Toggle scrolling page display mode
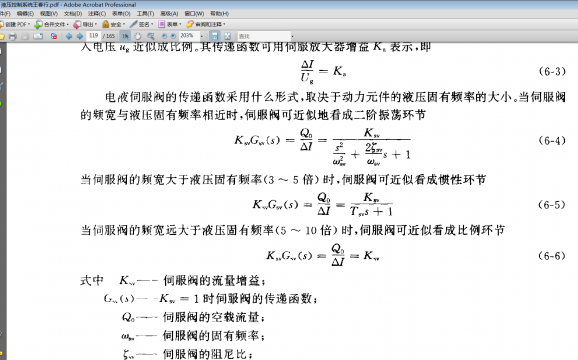The width and height of the screenshot is (578, 360). click(x=215, y=36)
